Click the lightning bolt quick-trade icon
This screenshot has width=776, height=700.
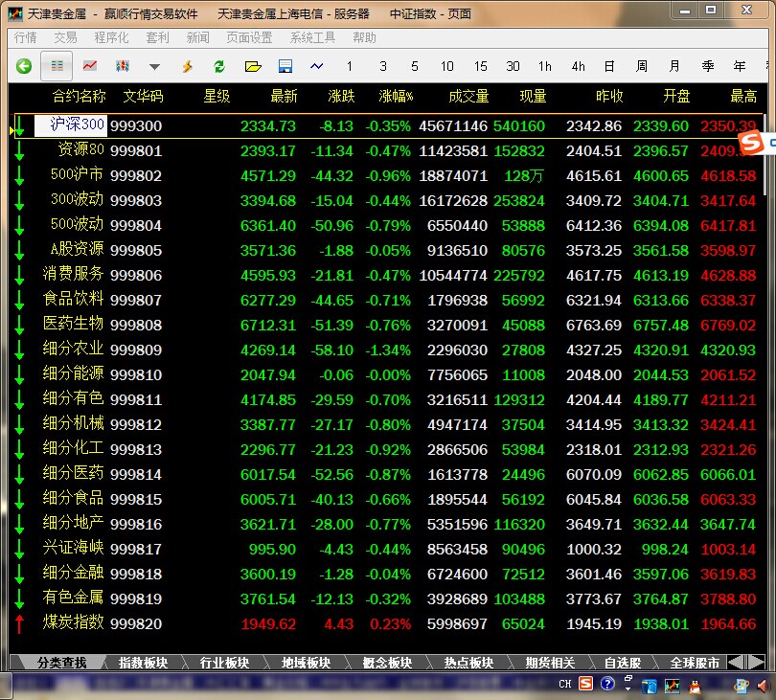(187, 66)
